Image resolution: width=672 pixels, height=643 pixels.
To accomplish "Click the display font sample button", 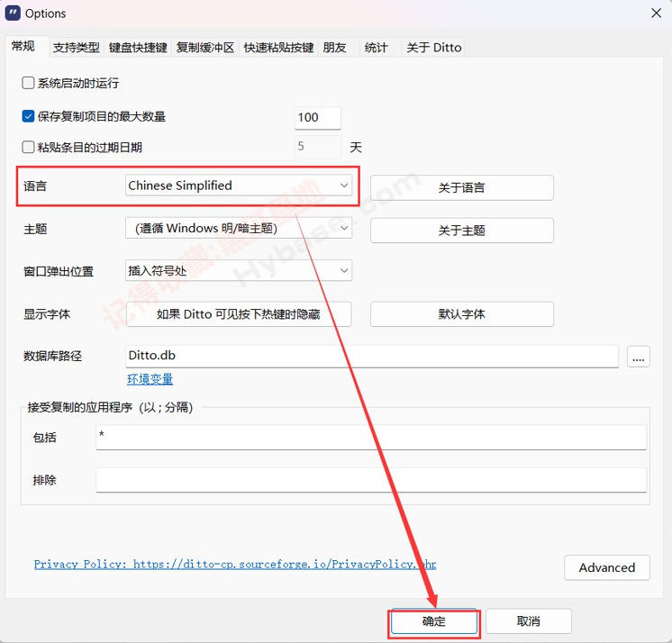I will tap(239, 314).
